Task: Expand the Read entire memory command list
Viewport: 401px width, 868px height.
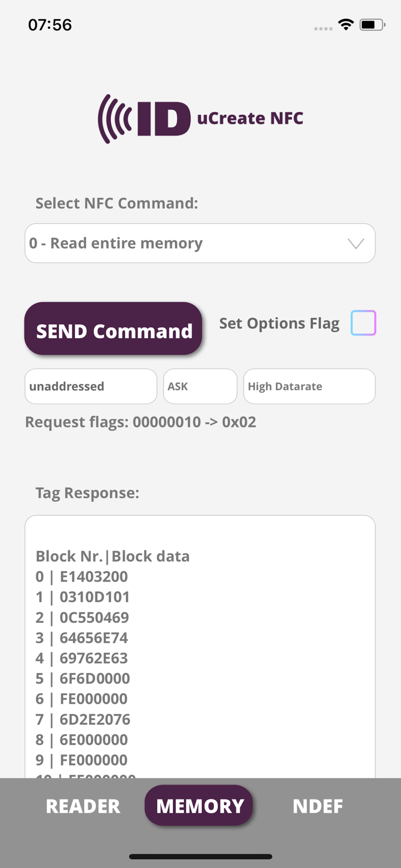Action: 200,243
